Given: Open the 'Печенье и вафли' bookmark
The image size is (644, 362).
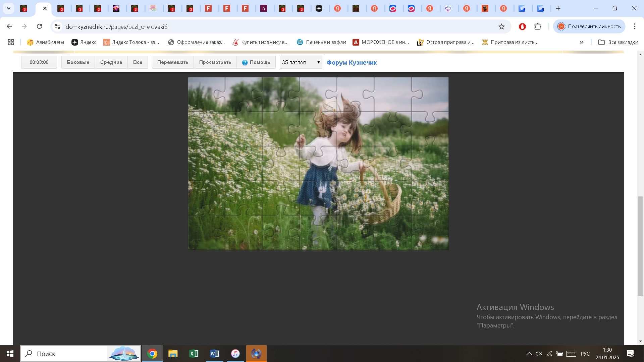Looking at the screenshot, I should click(x=321, y=42).
